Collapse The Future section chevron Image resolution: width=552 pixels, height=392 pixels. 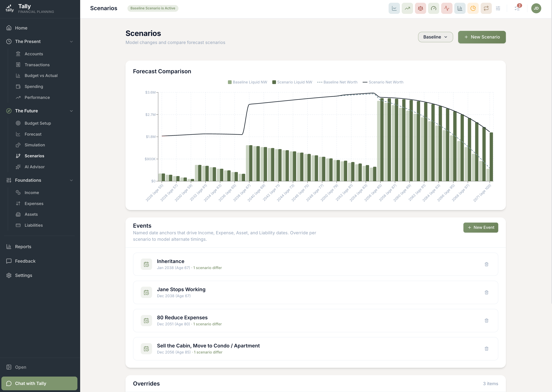click(71, 111)
